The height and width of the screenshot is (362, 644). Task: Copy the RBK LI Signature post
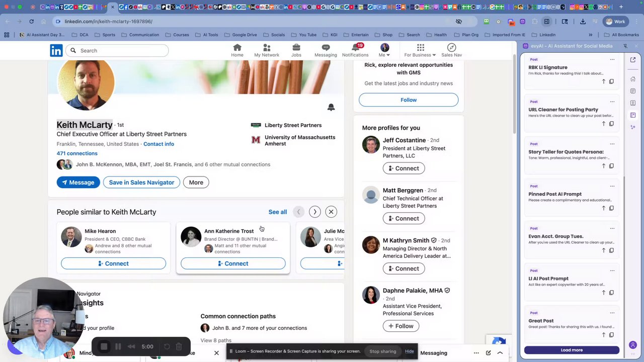click(x=611, y=81)
